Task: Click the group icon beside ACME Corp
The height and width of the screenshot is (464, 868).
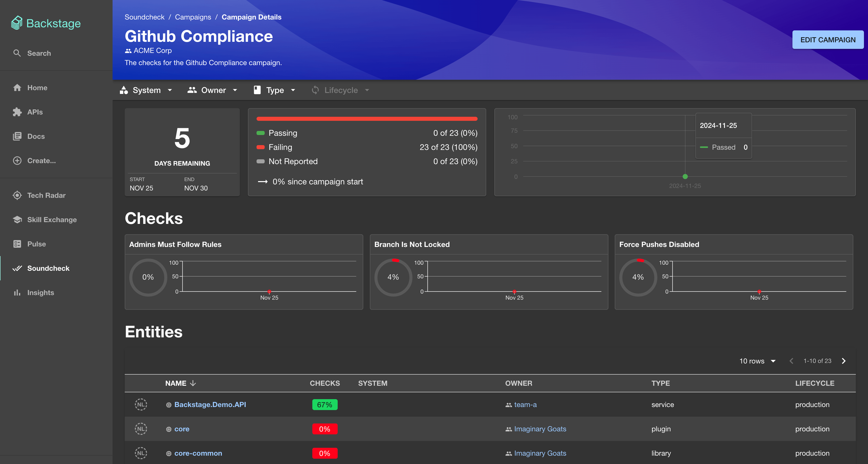Action: [x=128, y=51]
